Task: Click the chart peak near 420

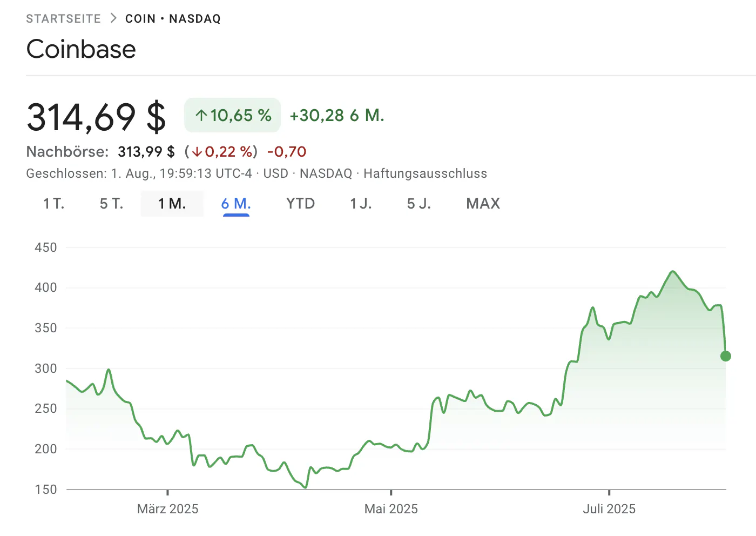Action: click(672, 271)
